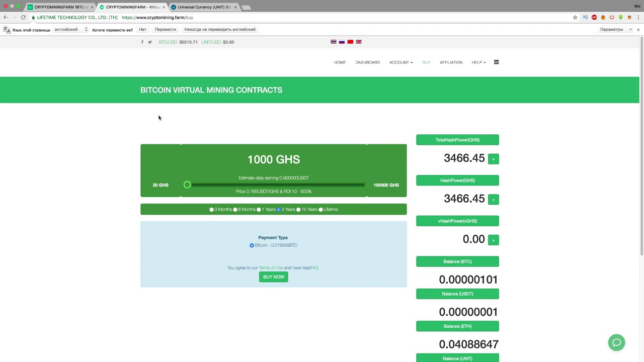Open the page language dropdown английский

click(70, 30)
